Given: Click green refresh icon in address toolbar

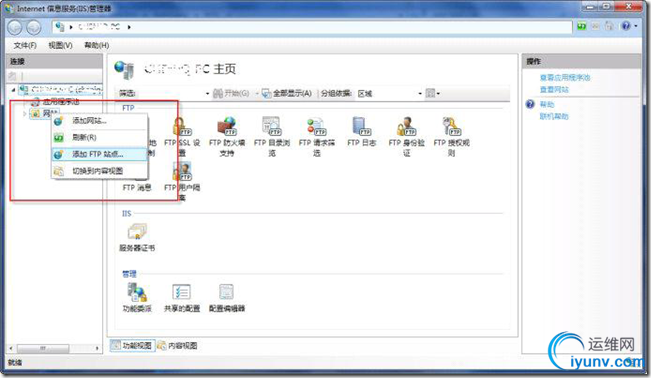Looking at the screenshot, I should pos(582,26).
